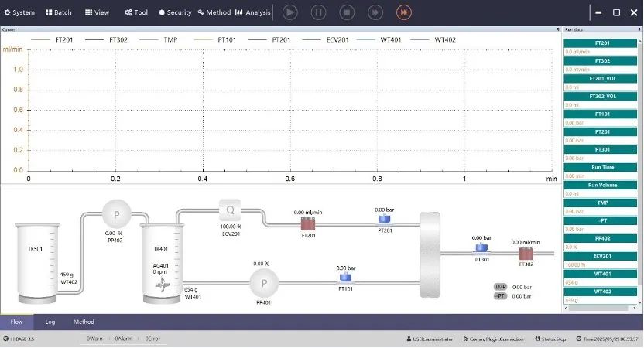Viewport: 644px width, 348px height.
Task: Open the Security menu
Action: coord(175,12)
